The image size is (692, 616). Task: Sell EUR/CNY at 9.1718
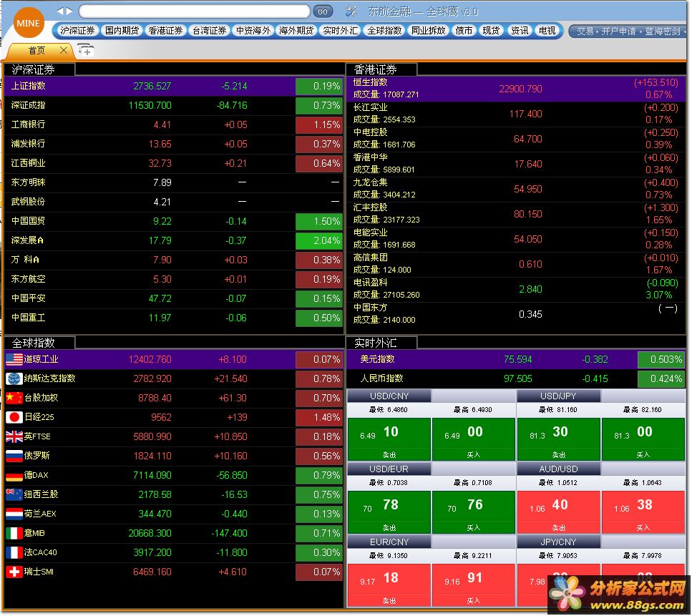(x=389, y=585)
